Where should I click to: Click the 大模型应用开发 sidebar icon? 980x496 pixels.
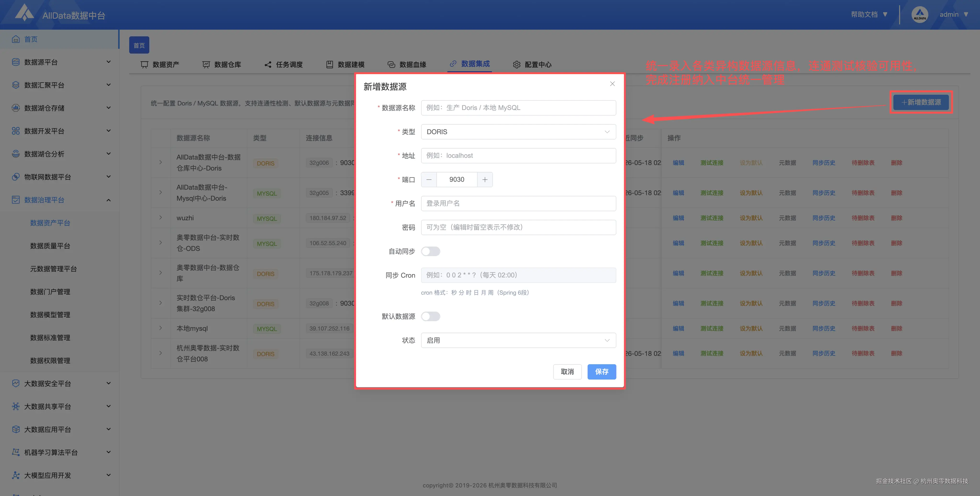point(16,475)
